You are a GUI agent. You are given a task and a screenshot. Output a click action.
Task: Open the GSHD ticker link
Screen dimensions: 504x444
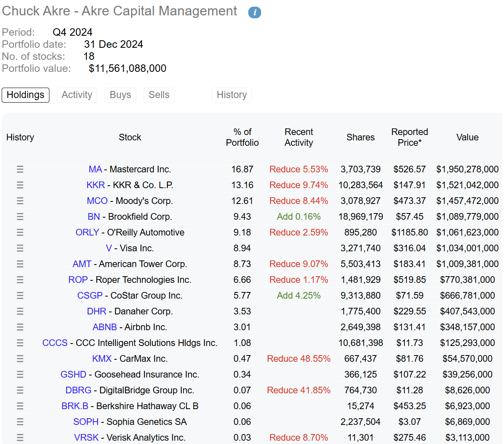click(73, 374)
